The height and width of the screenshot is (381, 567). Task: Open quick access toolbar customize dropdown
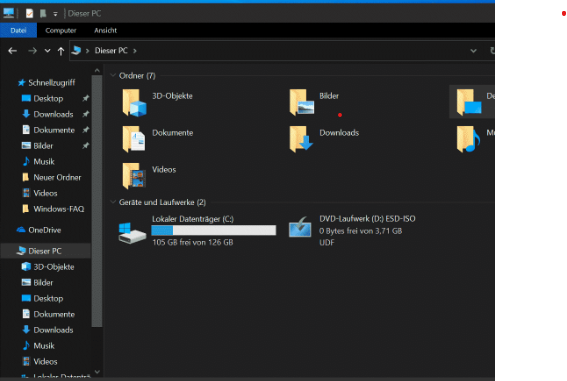[55, 14]
